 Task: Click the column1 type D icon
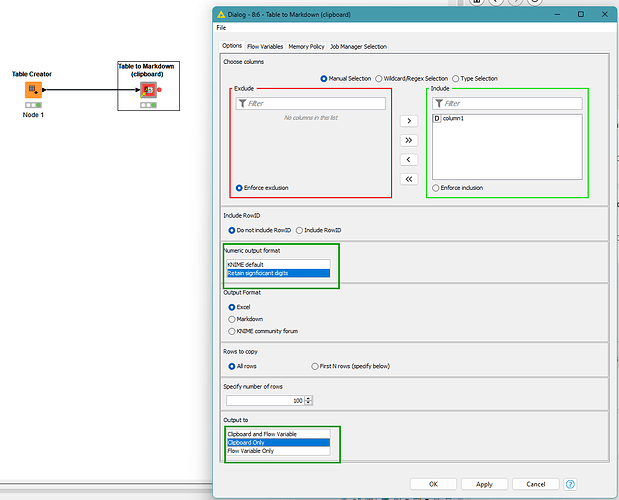[x=437, y=119]
